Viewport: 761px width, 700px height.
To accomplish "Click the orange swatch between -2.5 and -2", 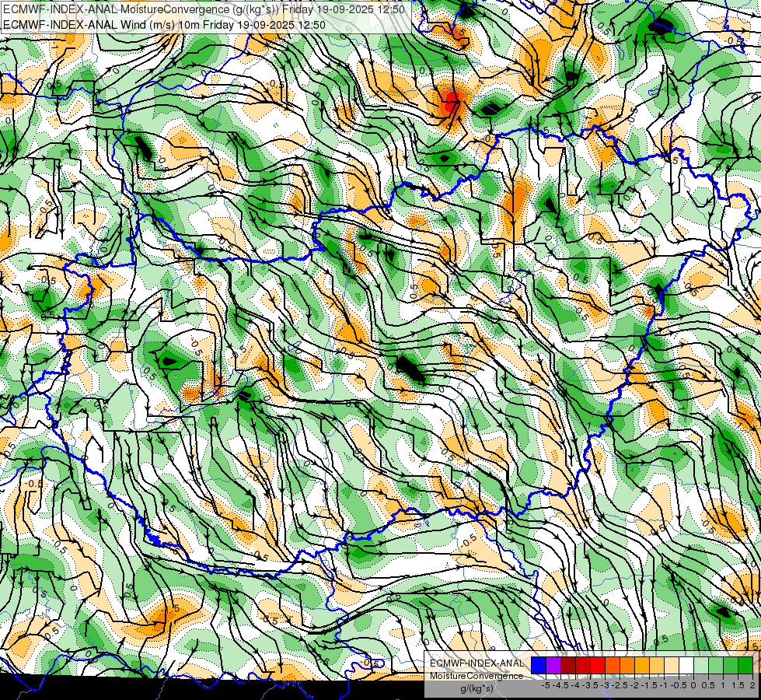I will [627, 666].
